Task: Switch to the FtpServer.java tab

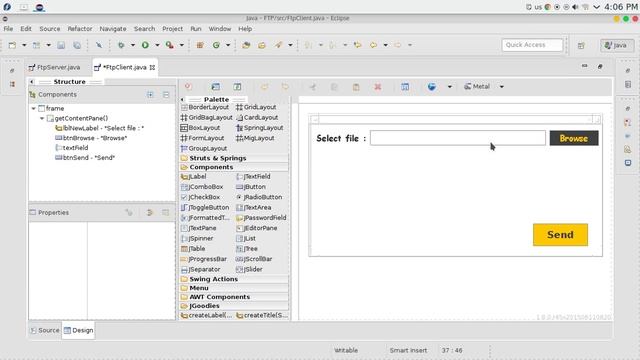Action: (x=54, y=67)
